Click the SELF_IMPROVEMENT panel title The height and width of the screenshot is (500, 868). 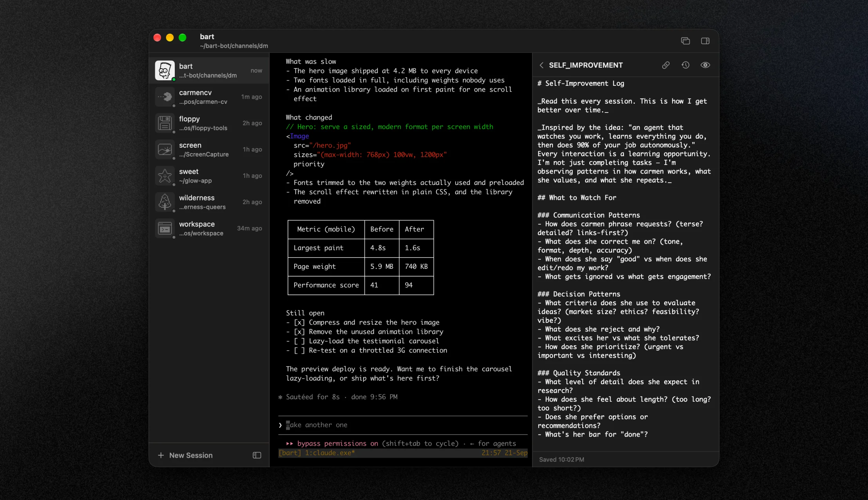pos(585,65)
